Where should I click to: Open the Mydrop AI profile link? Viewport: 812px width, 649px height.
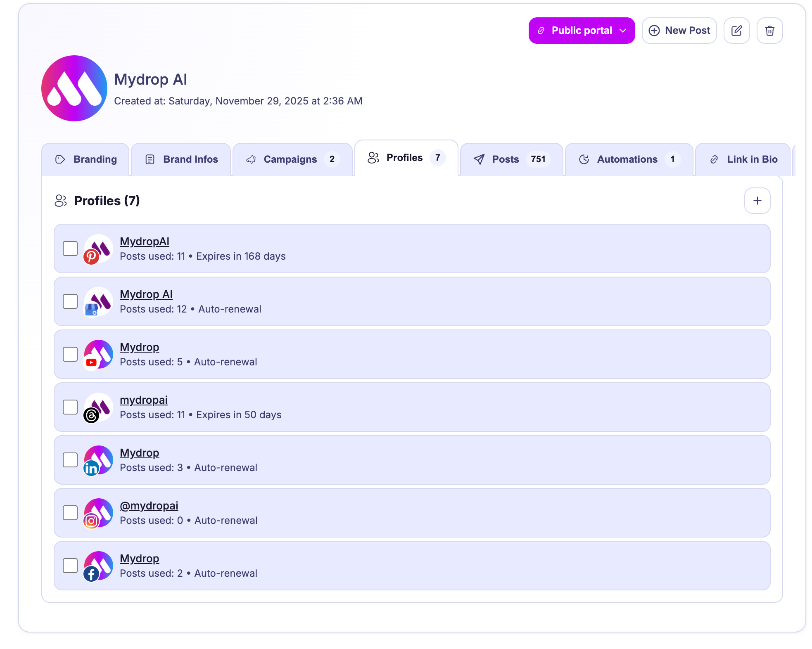coord(146,294)
